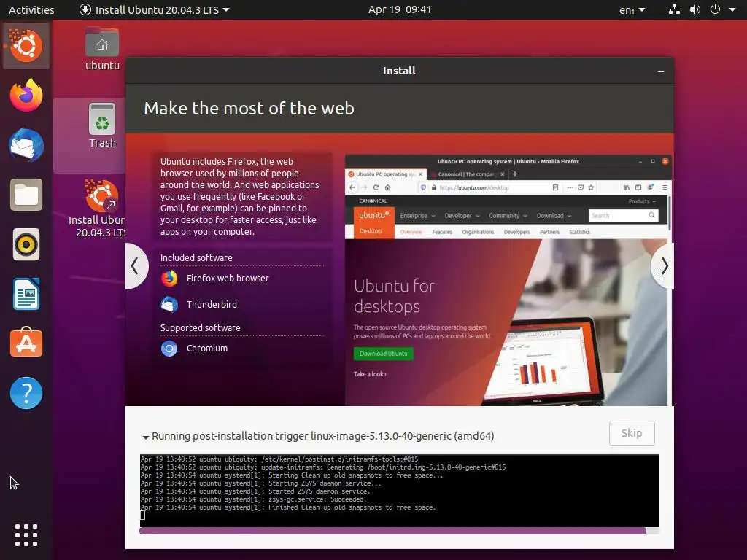The width and height of the screenshot is (747, 560).
Task: Open the Activities overview
Action: click(31, 9)
